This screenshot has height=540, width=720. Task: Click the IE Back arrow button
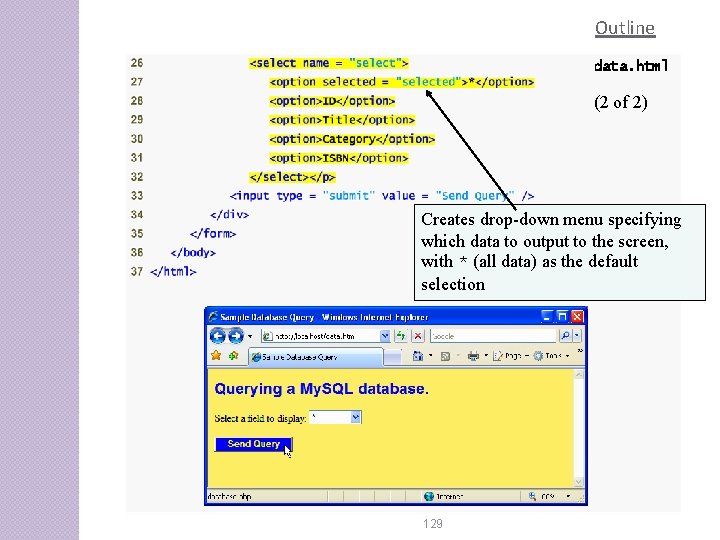pos(218,336)
